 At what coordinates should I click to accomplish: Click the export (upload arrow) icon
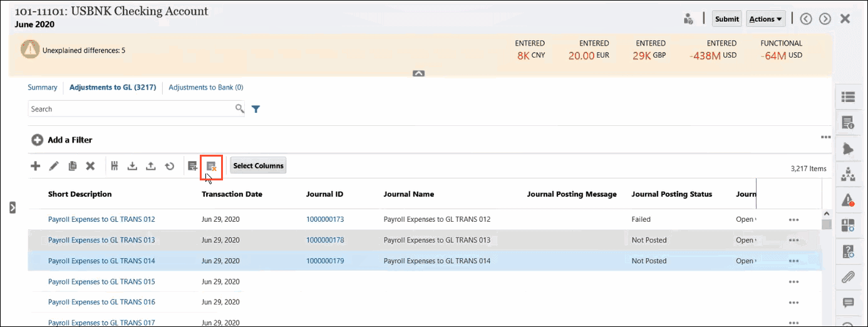coord(150,166)
